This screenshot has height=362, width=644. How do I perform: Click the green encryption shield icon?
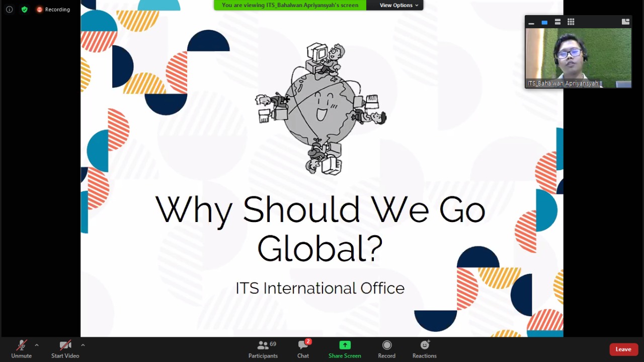coord(24,10)
